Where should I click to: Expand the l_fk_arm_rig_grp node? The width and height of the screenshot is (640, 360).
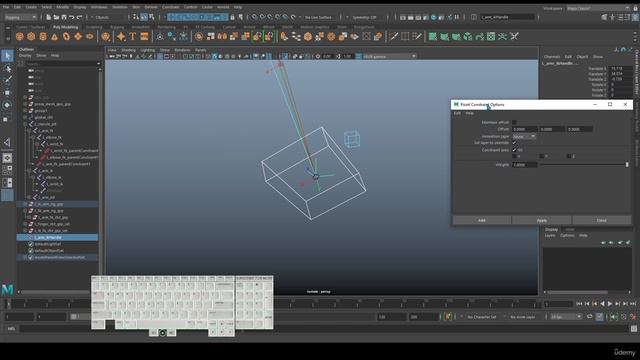point(25,211)
